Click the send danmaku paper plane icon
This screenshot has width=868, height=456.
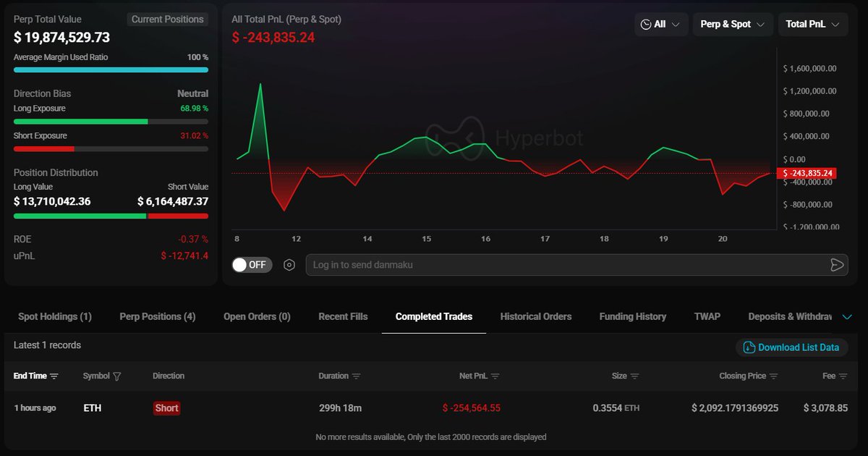837,265
